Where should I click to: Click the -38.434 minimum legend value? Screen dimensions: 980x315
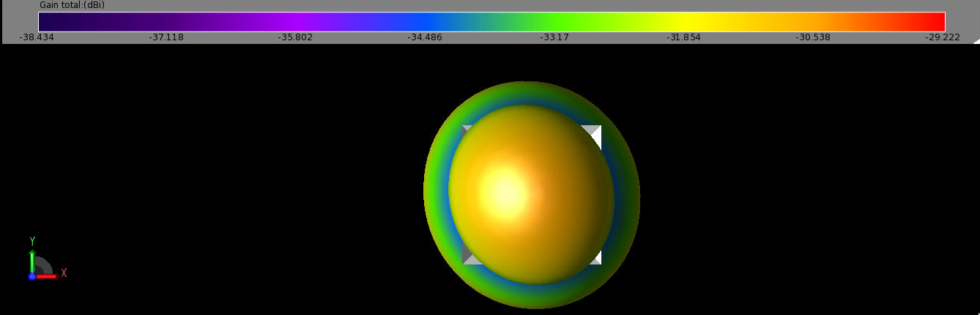37,37
